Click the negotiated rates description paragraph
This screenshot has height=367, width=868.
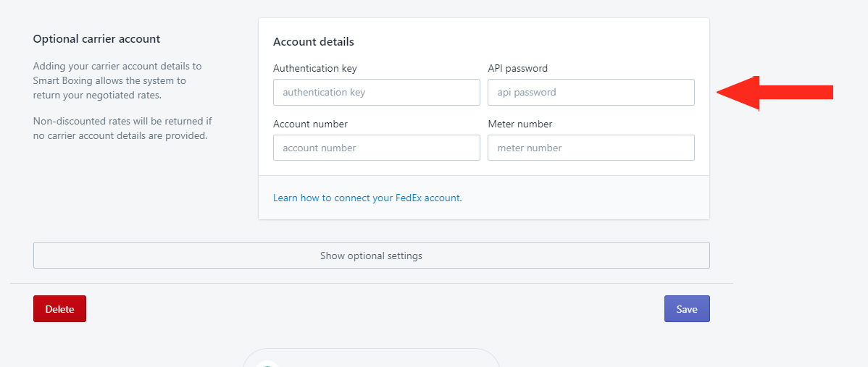pos(118,80)
